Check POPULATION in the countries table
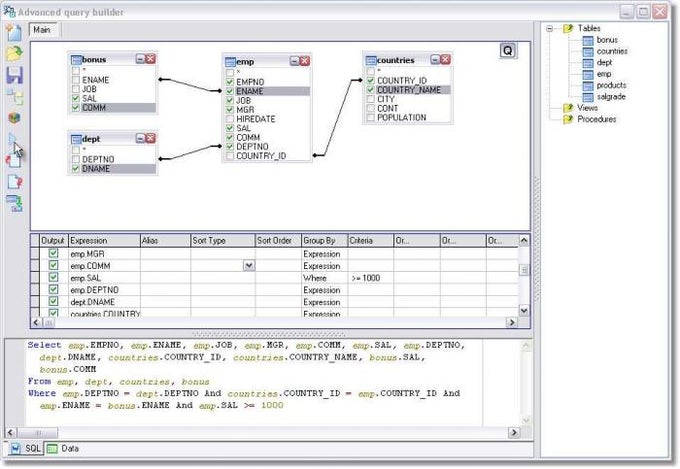This screenshot has width=680, height=469. [370, 118]
